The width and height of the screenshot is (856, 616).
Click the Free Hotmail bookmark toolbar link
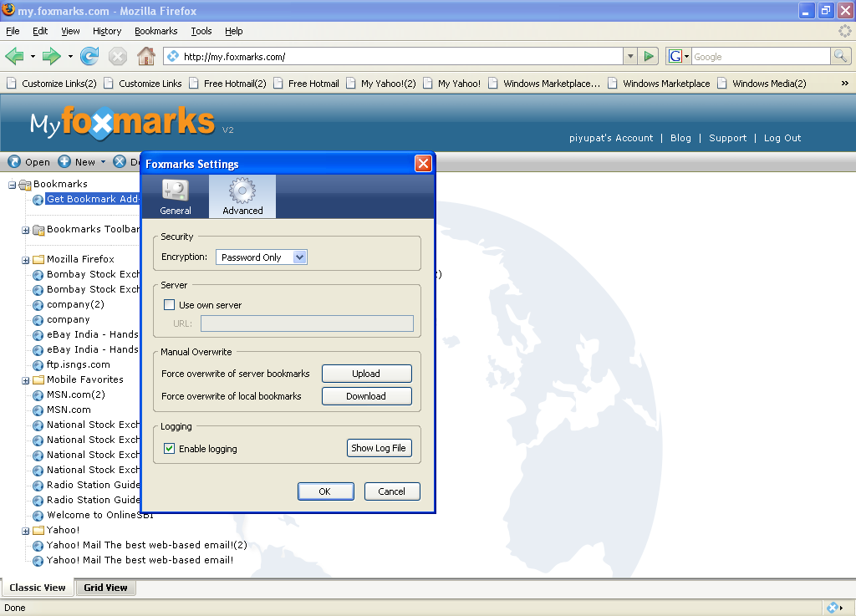click(x=306, y=84)
